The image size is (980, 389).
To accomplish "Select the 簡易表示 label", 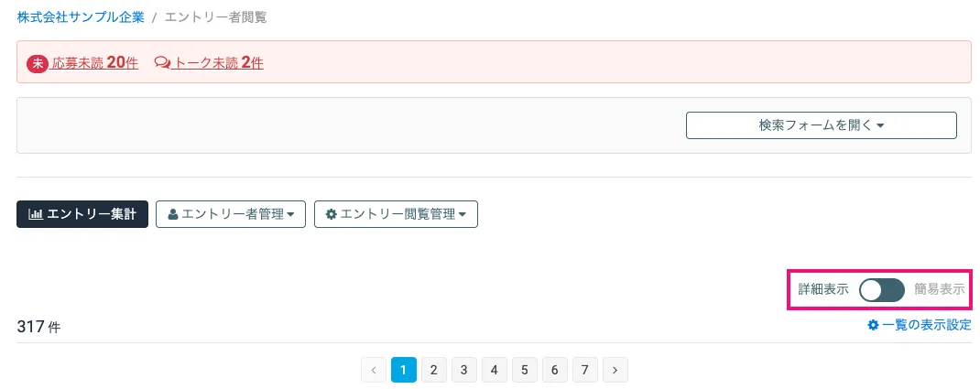I will 939,290.
